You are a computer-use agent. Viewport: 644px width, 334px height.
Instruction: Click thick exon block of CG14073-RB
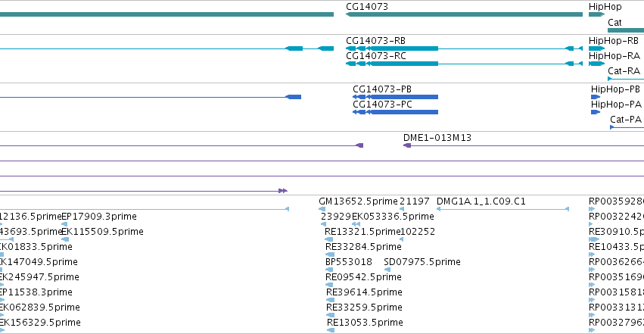point(403,48)
